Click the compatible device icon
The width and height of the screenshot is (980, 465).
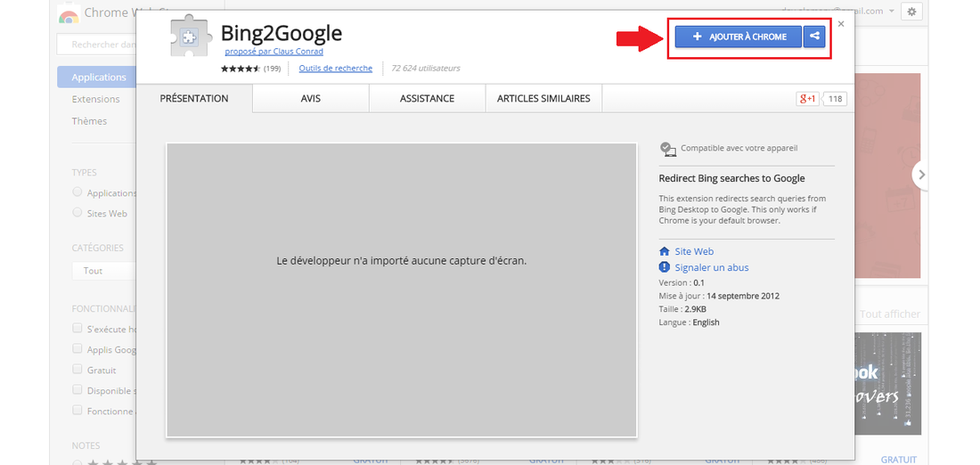point(668,149)
